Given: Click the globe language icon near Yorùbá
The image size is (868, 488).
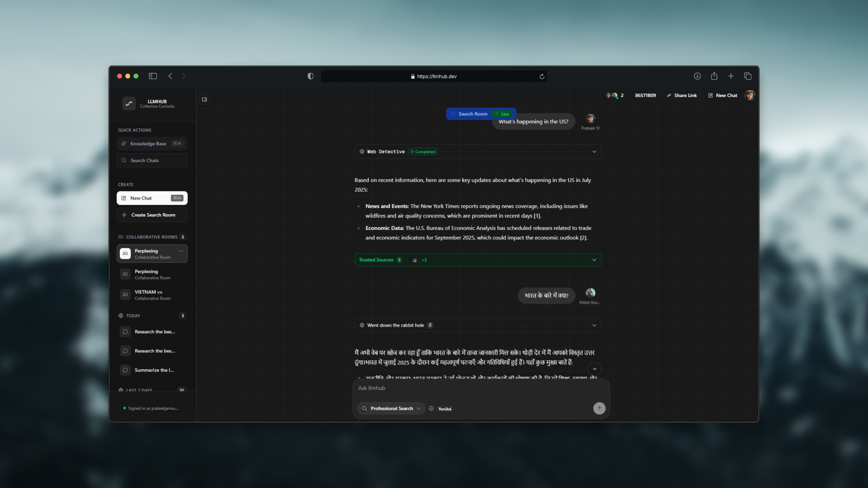Looking at the screenshot, I should 431,408.
